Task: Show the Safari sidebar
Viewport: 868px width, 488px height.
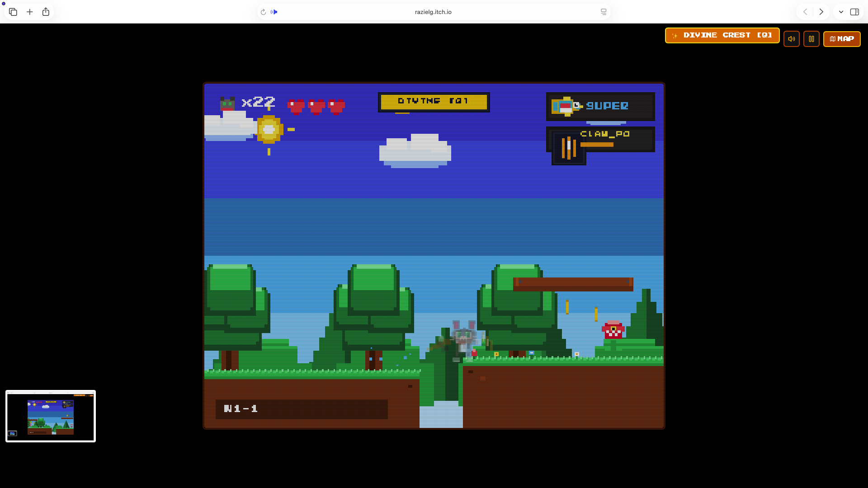Action: (x=854, y=12)
